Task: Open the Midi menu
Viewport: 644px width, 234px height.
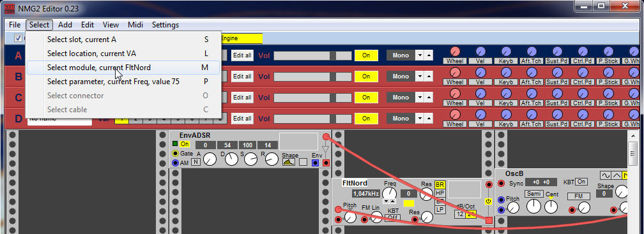Action: tap(135, 25)
